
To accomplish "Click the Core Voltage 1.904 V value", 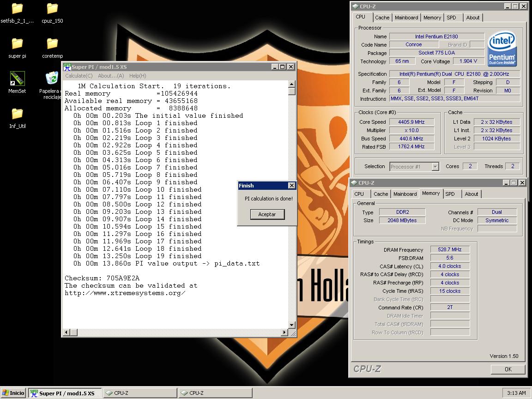I will [x=468, y=61].
